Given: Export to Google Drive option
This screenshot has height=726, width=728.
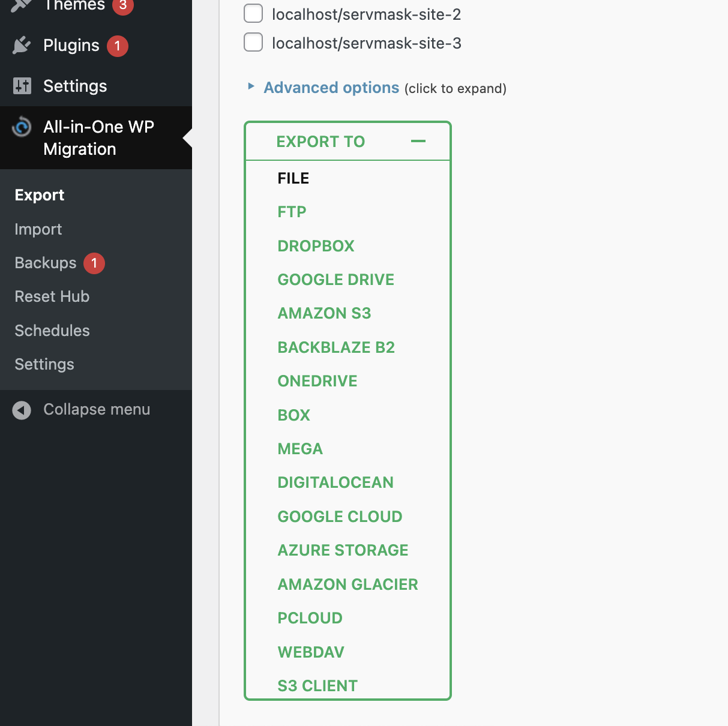Looking at the screenshot, I should [336, 280].
